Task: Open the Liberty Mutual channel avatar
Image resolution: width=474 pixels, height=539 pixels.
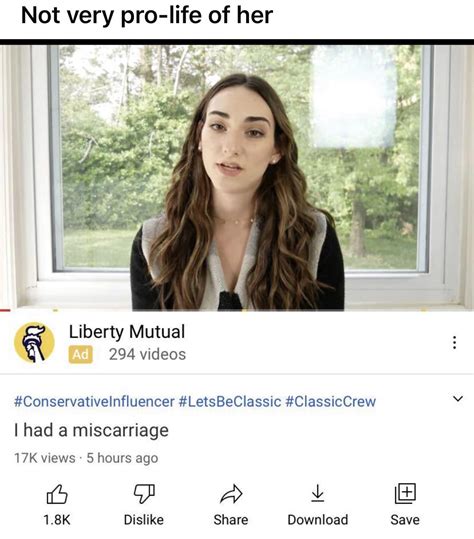Action: pos(34,342)
